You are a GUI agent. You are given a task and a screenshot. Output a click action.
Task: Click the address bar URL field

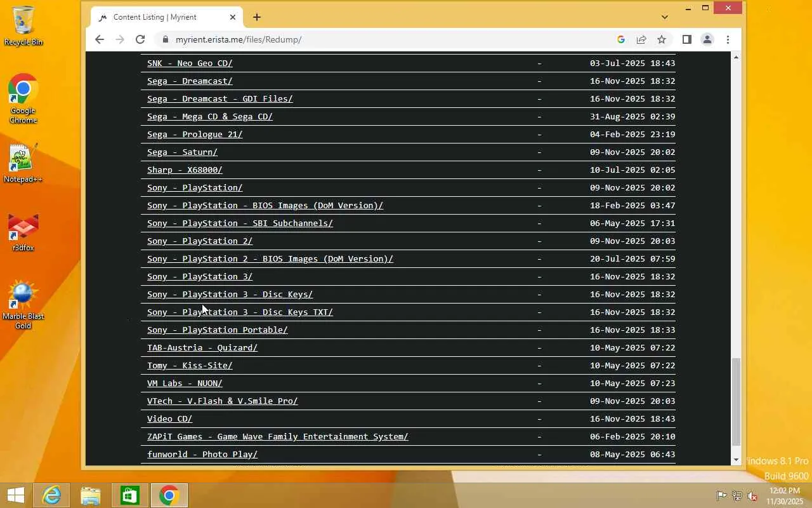[x=387, y=39]
